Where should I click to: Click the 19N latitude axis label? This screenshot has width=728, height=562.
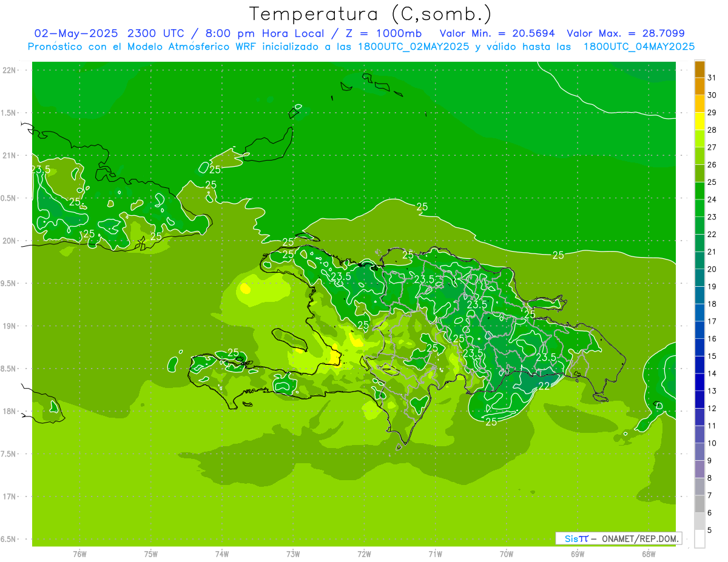[x=10, y=326]
